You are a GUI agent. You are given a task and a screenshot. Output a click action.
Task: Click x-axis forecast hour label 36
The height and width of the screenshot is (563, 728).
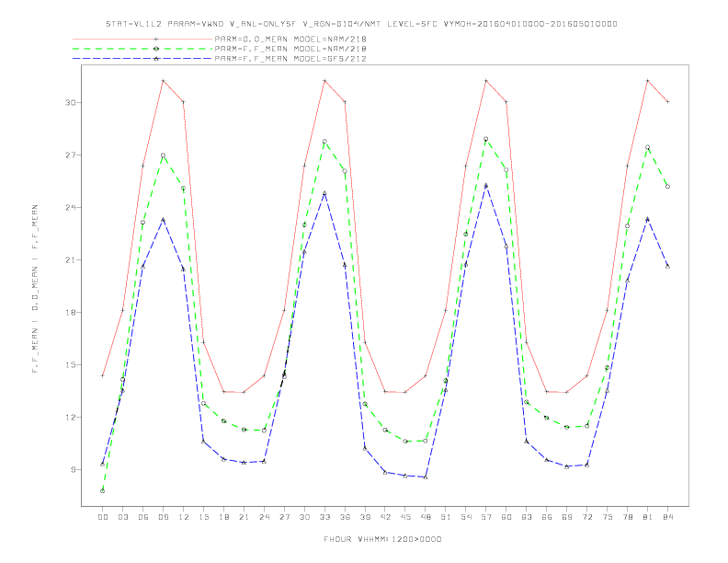pyautogui.click(x=345, y=517)
